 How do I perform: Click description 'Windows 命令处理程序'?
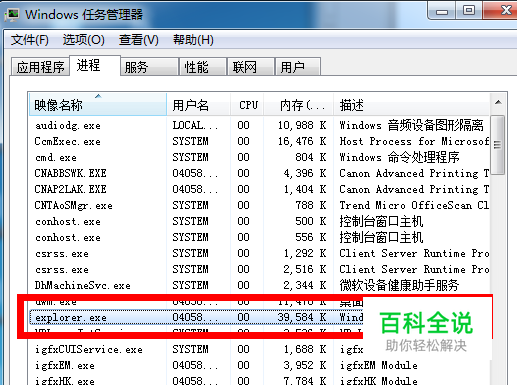click(399, 157)
